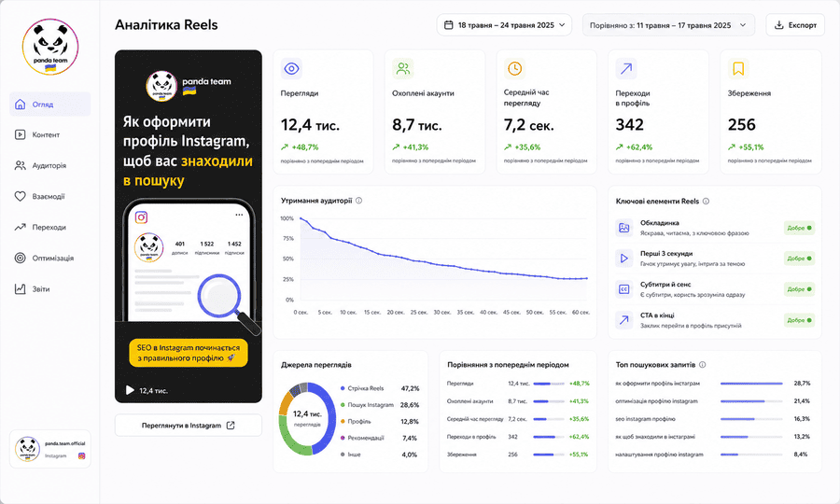
Task: Open the Порівняно з comparison period dropdown
Action: (x=668, y=25)
